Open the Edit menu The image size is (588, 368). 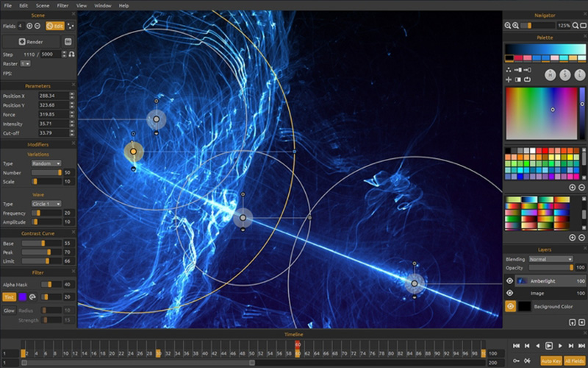click(x=24, y=6)
